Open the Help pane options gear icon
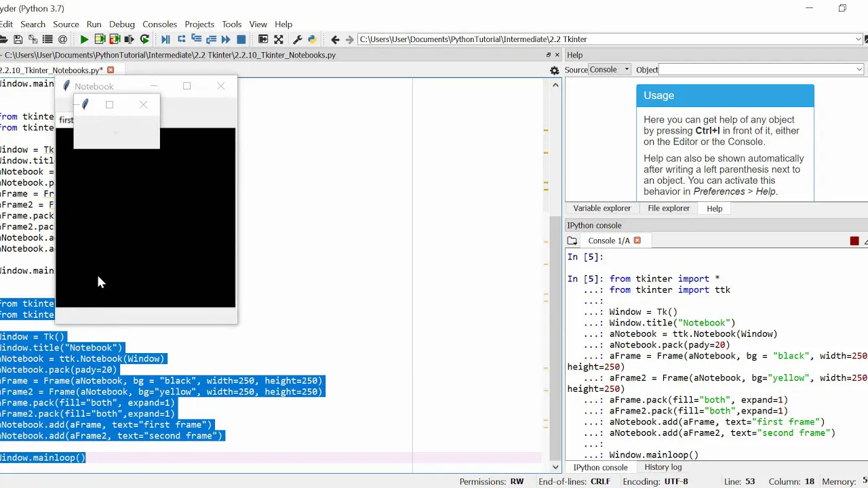Image resolution: width=868 pixels, height=488 pixels. (x=554, y=70)
